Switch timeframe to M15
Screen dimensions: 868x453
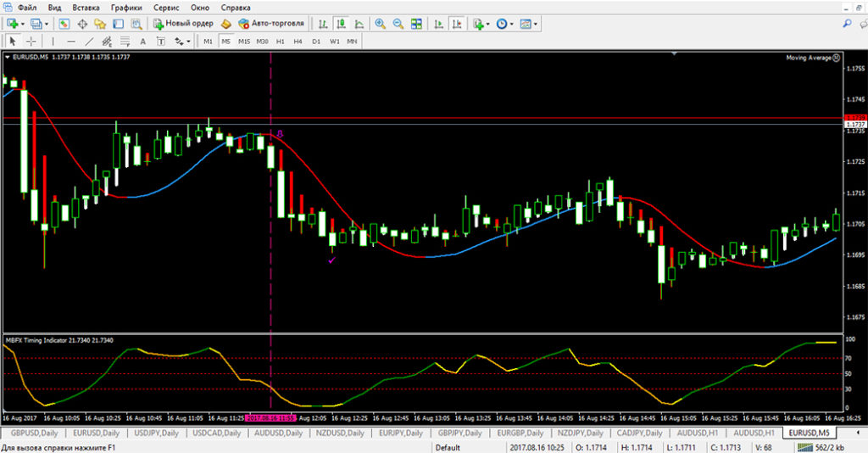point(244,42)
